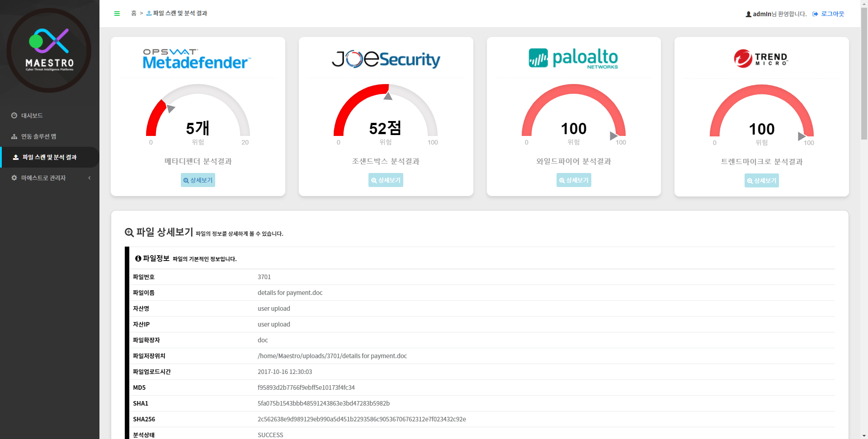This screenshot has height=439, width=868.
Task: Click the 홈 breadcrumb link
Action: pyautogui.click(x=134, y=14)
